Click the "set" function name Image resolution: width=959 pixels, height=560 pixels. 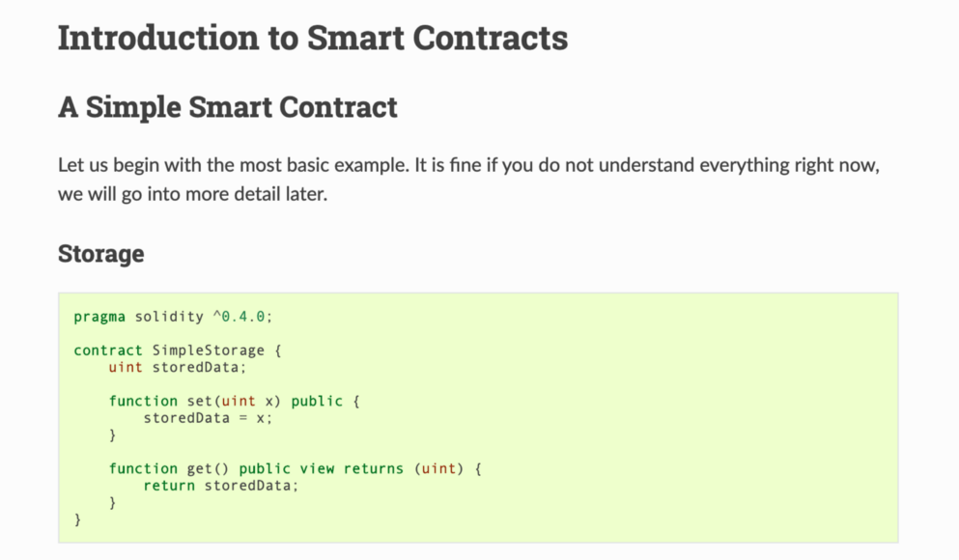click(199, 401)
